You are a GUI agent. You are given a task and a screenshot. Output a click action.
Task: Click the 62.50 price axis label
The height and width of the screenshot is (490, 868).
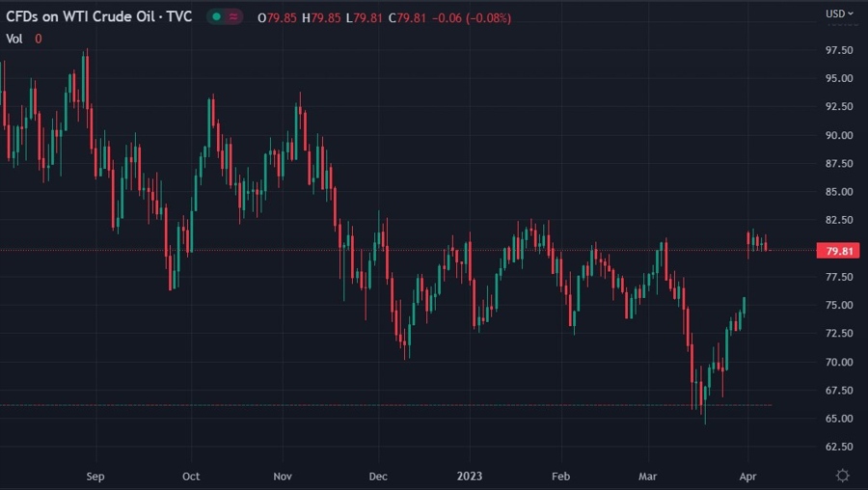click(x=839, y=447)
